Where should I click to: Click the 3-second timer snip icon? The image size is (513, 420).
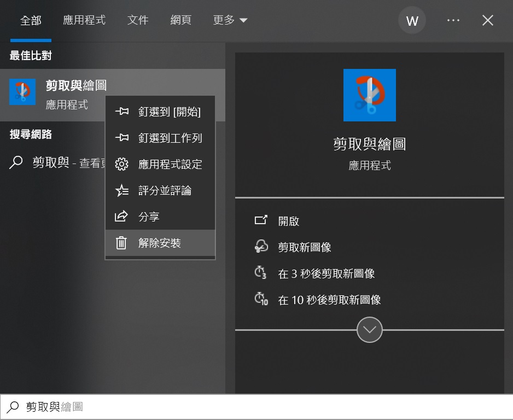pos(261,273)
